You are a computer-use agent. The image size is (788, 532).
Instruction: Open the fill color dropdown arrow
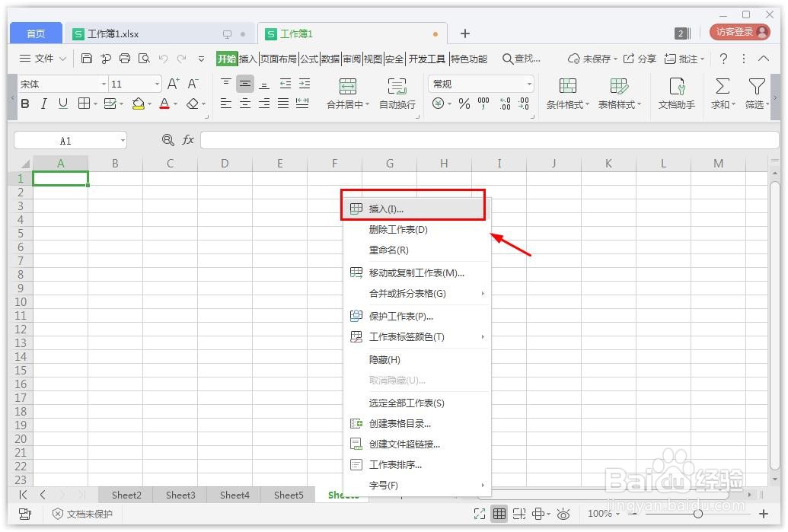click(148, 104)
